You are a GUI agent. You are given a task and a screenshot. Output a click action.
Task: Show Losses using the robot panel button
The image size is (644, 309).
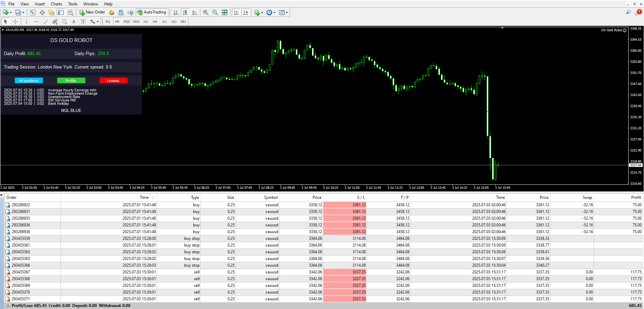[x=113, y=80]
